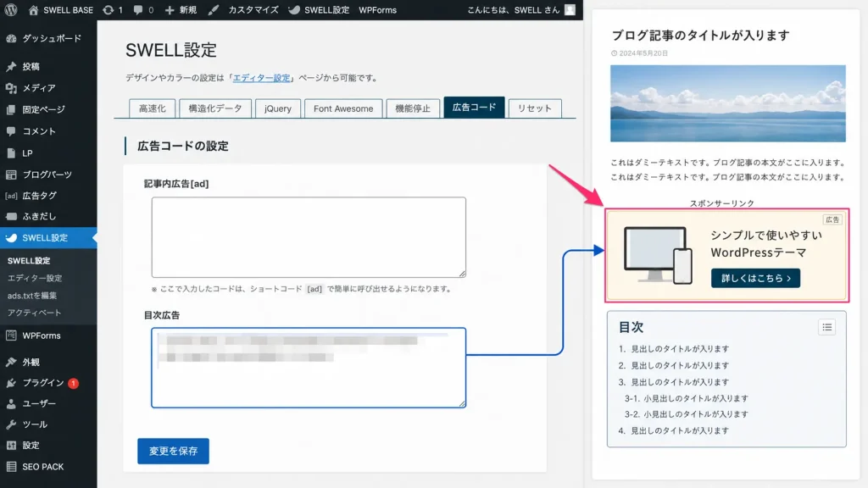Switch to the 機能停止 tab
868x488 pixels.
tap(413, 108)
